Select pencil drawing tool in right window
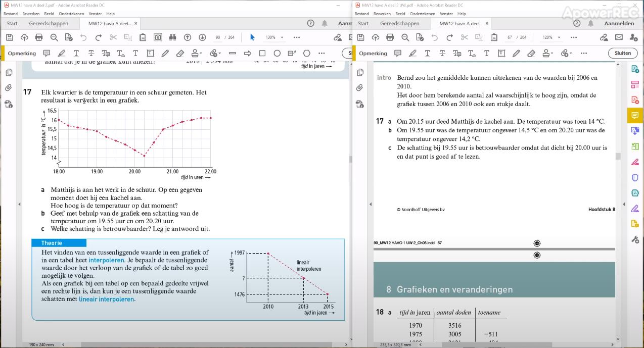Screen dimensions: 644x348 516,53
